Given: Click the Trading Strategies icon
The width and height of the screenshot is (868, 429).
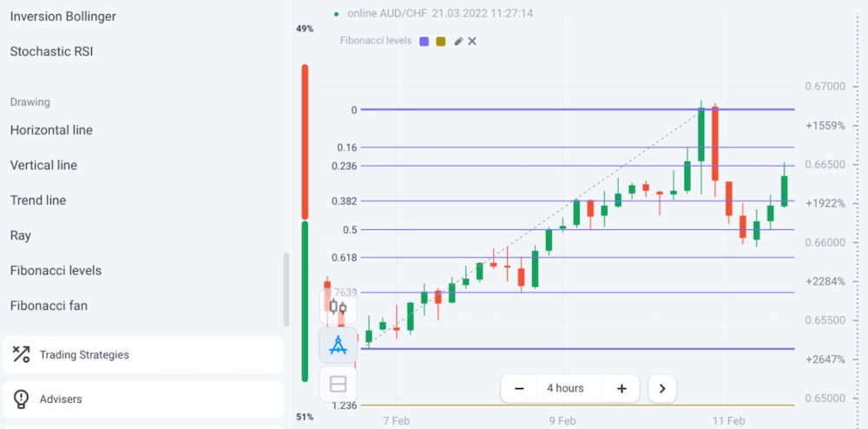Looking at the screenshot, I should click(x=21, y=354).
